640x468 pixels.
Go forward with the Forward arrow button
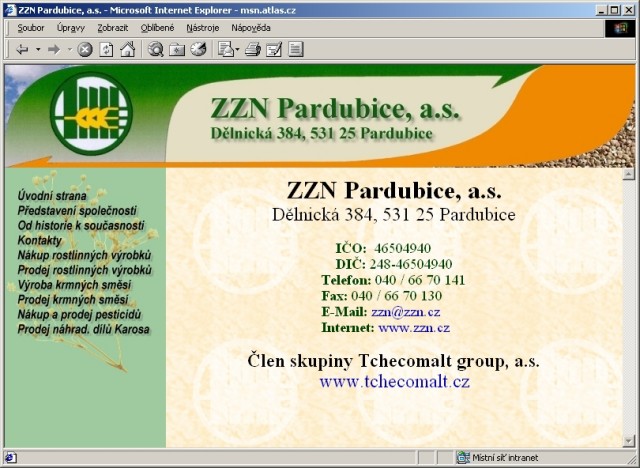point(54,50)
